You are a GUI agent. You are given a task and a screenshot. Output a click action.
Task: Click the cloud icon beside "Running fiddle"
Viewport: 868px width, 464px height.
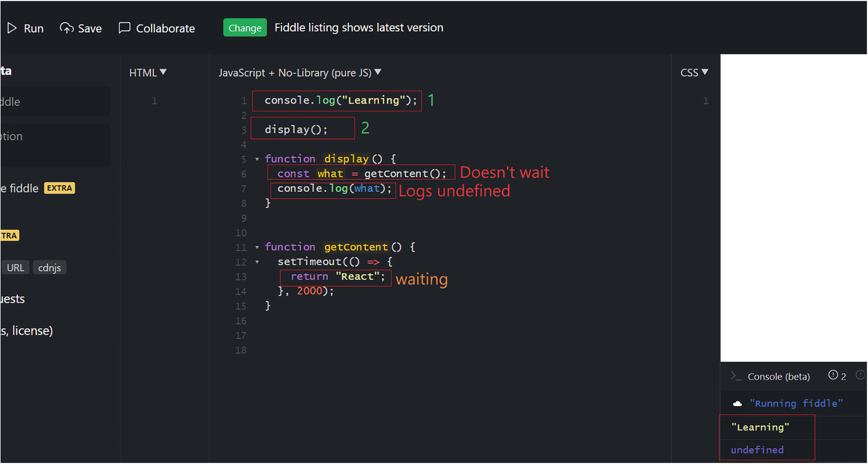pyautogui.click(x=737, y=404)
